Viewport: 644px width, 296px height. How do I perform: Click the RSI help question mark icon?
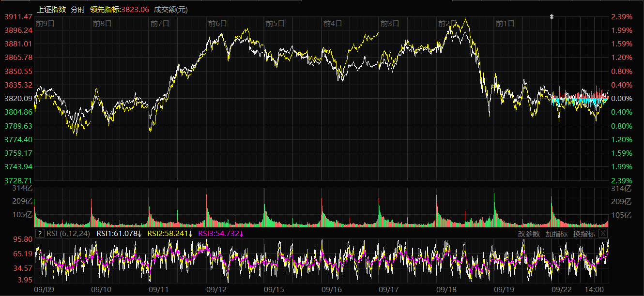click(x=40, y=234)
